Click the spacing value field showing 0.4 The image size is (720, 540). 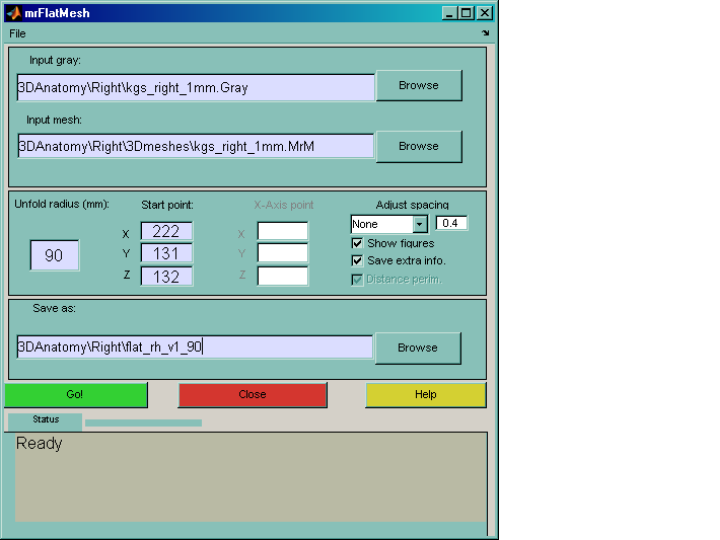click(452, 224)
